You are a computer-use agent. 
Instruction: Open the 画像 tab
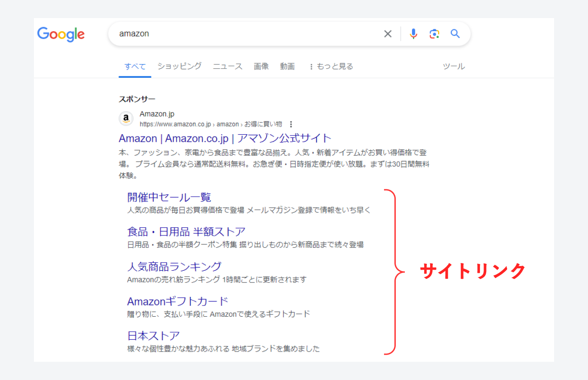click(261, 66)
